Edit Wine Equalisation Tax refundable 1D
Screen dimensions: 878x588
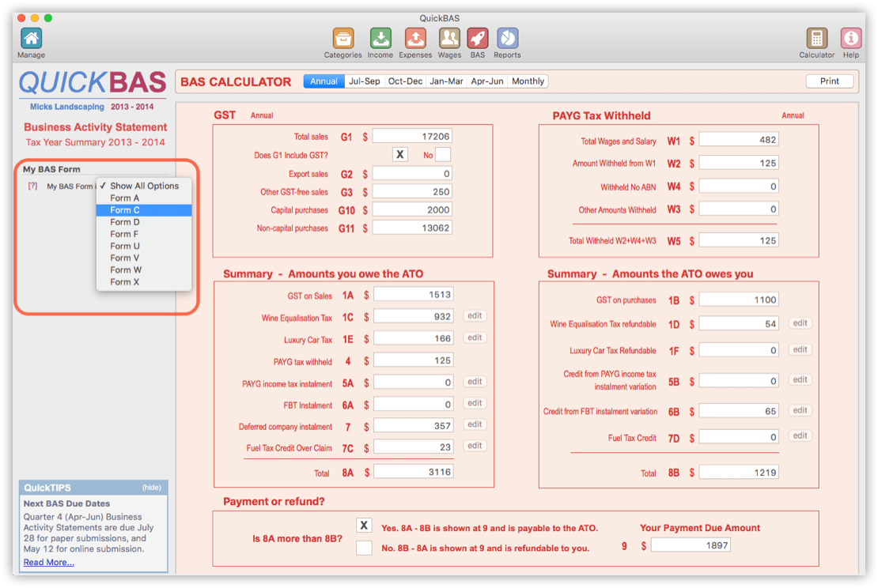(x=800, y=322)
